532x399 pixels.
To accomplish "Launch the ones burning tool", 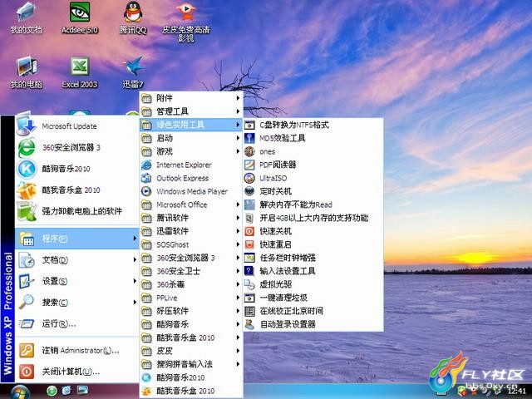I will [x=313, y=151].
